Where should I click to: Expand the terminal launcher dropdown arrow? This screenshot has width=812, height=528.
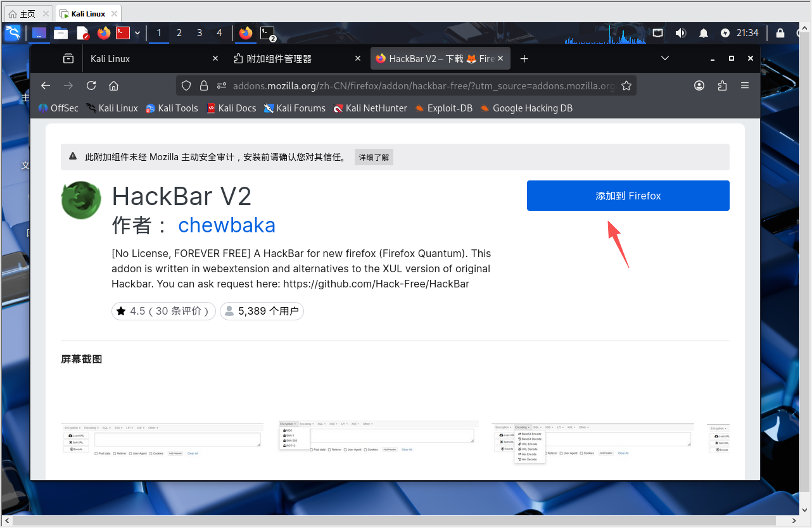(137, 33)
